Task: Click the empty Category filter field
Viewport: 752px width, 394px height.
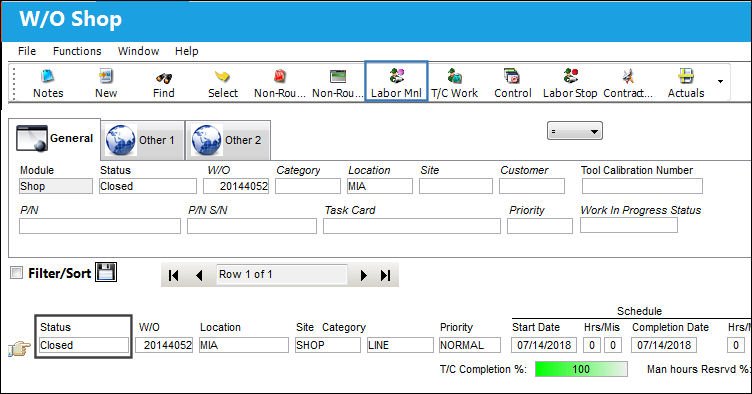Action: click(308, 186)
